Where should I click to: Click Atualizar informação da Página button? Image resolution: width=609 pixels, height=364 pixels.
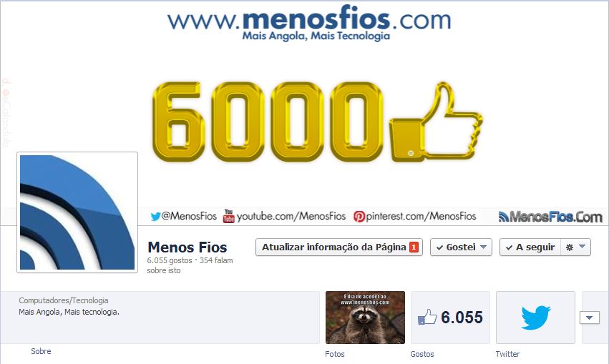coord(339,247)
